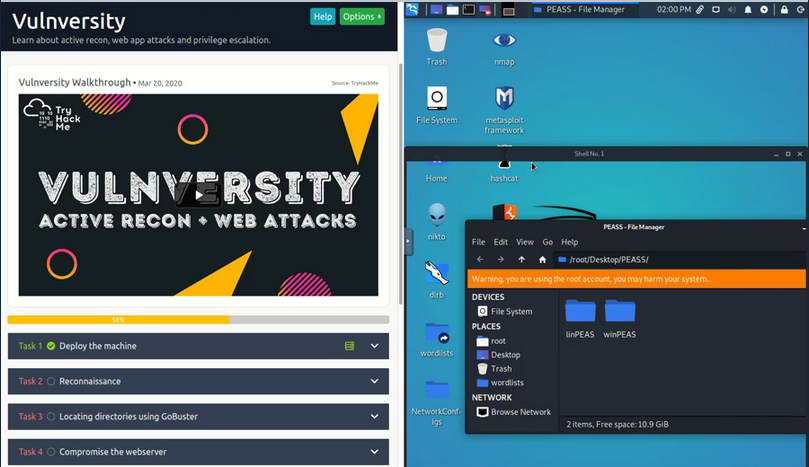This screenshot has width=809, height=467.
Task: Click the /root/Desktop/PEASS/ path bar
Action: [x=680, y=260]
